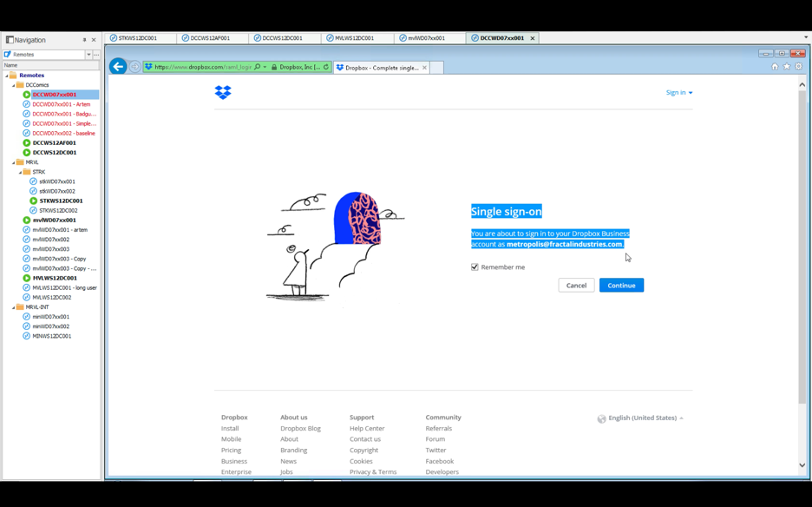
Task: Open the session tabs overflow arrow
Action: coord(806,37)
